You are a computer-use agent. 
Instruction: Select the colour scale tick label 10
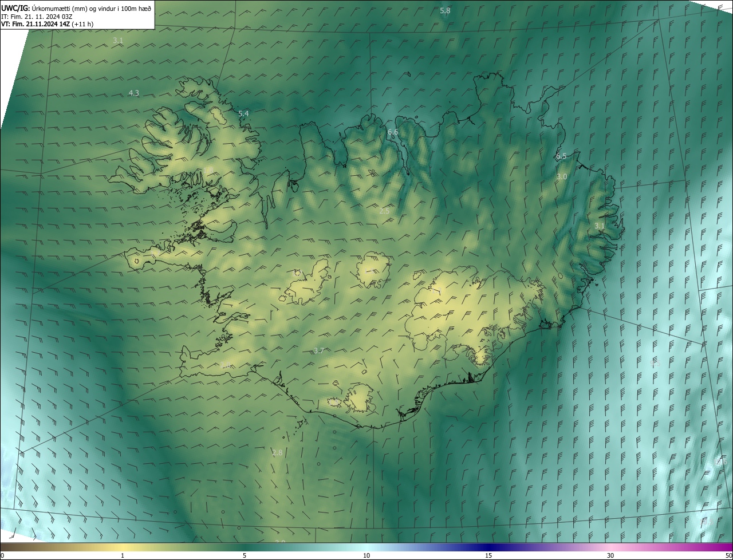pos(366,555)
